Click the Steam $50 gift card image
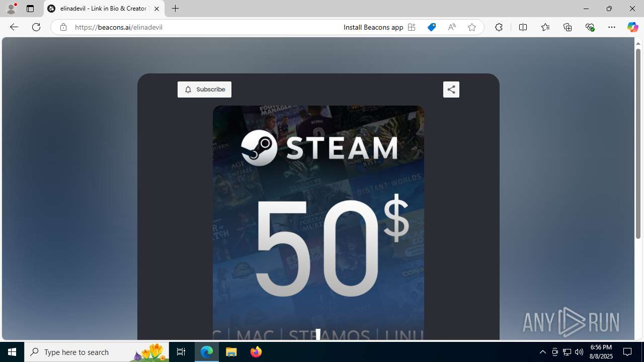The width and height of the screenshot is (644, 362). pos(318,223)
